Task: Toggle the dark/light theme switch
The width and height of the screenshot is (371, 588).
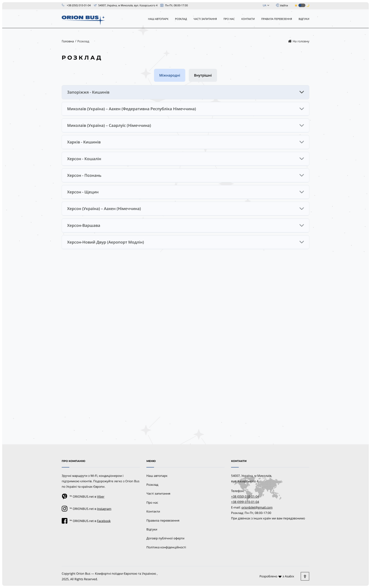Action: (302, 5)
